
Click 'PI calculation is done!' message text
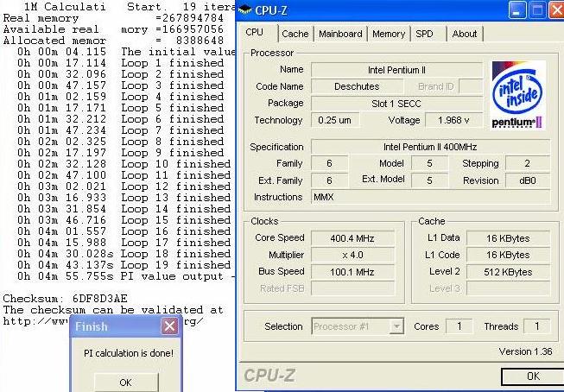pos(129,353)
